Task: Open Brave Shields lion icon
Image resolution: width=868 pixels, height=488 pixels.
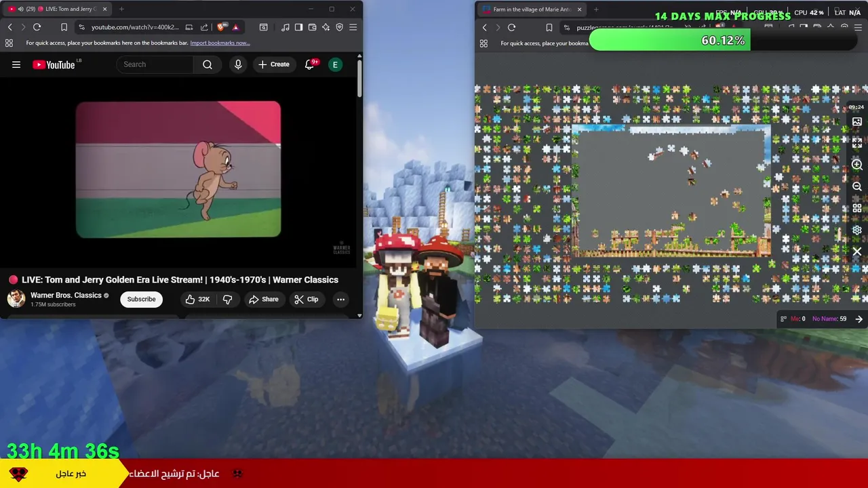Action: point(222,27)
